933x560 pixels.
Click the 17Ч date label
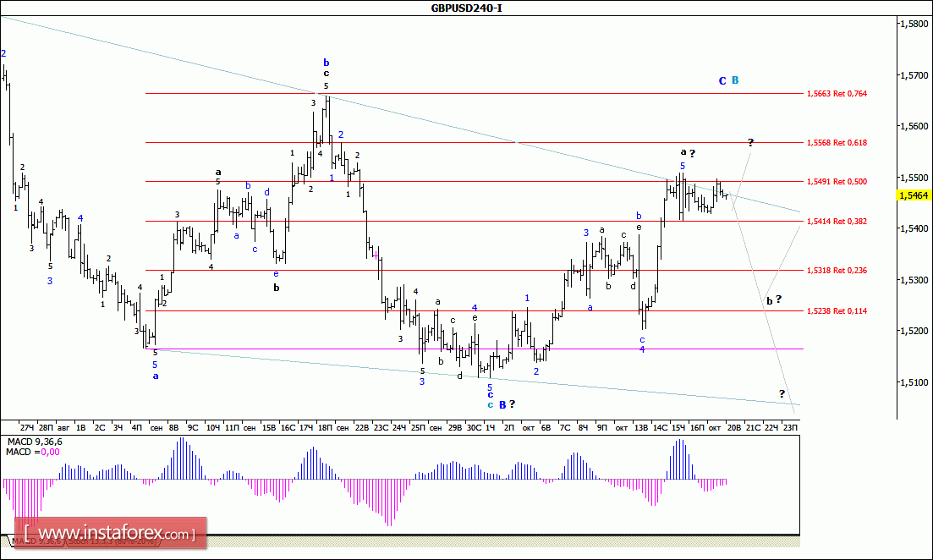306,427
